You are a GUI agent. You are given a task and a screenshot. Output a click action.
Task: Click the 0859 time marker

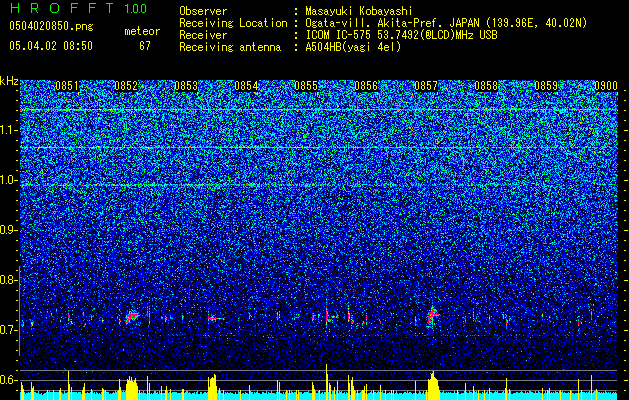[546, 86]
